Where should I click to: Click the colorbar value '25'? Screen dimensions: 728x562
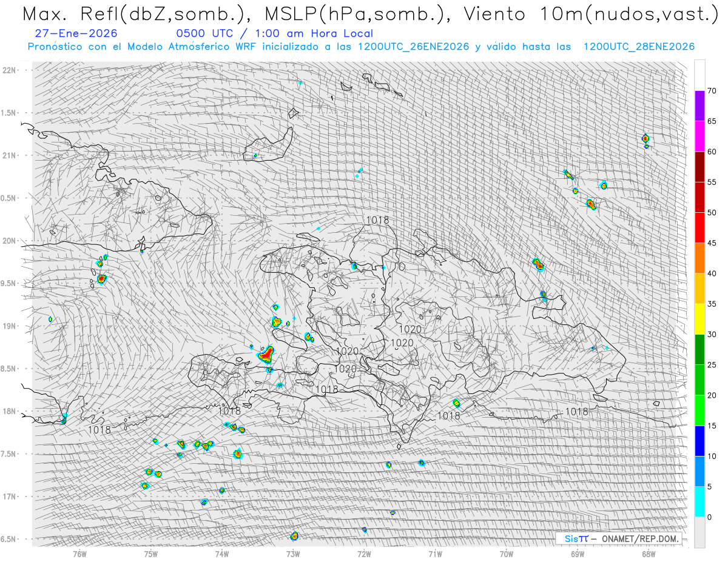(x=712, y=364)
